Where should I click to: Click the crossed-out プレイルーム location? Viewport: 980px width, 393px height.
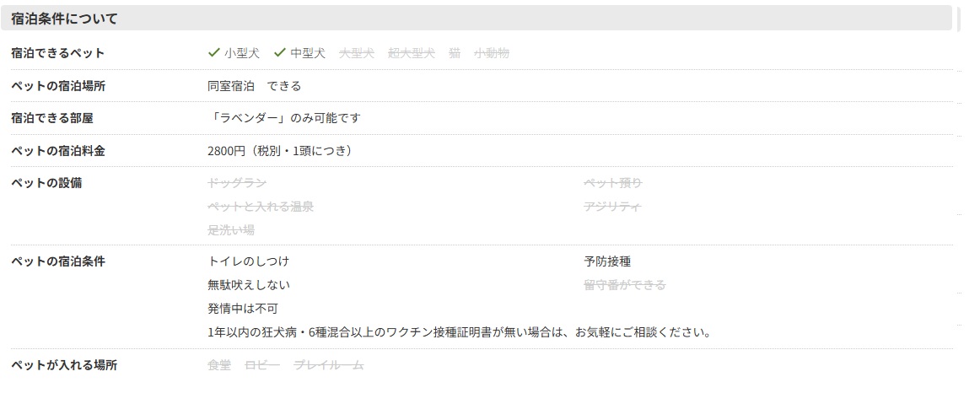tap(329, 365)
